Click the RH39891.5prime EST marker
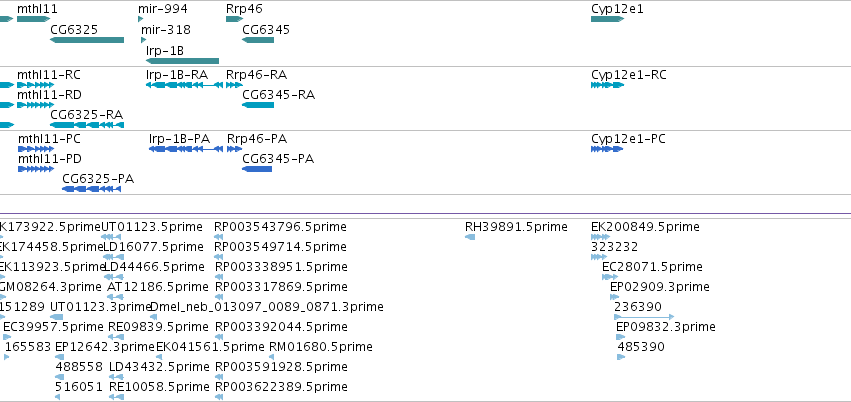Image resolution: width=851 pixels, height=402 pixels. click(470, 237)
